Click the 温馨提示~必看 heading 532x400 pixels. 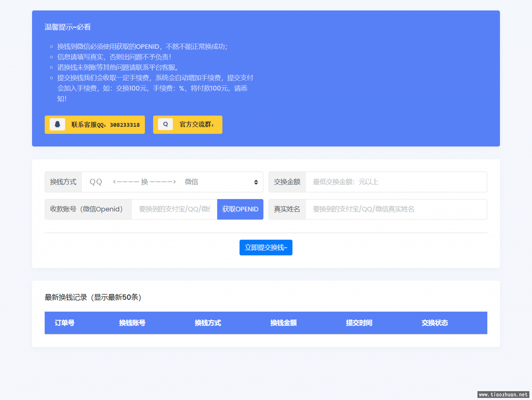[68, 27]
